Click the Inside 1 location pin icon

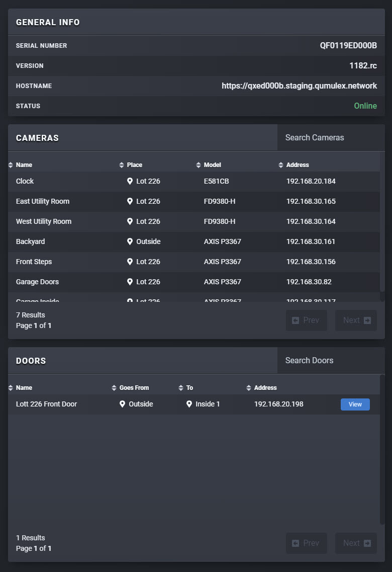(x=189, y=404)
